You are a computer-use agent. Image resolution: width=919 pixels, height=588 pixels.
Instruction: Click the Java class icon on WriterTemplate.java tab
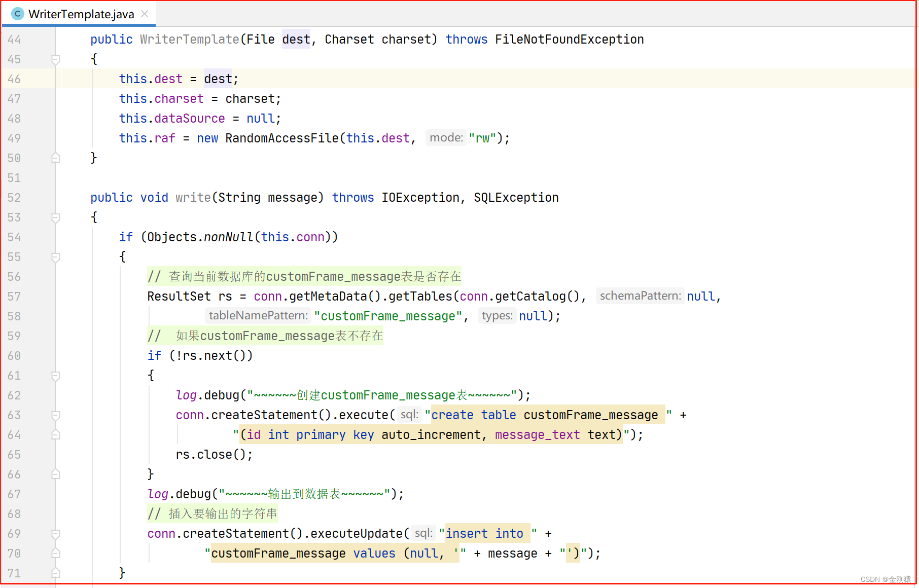17,14
